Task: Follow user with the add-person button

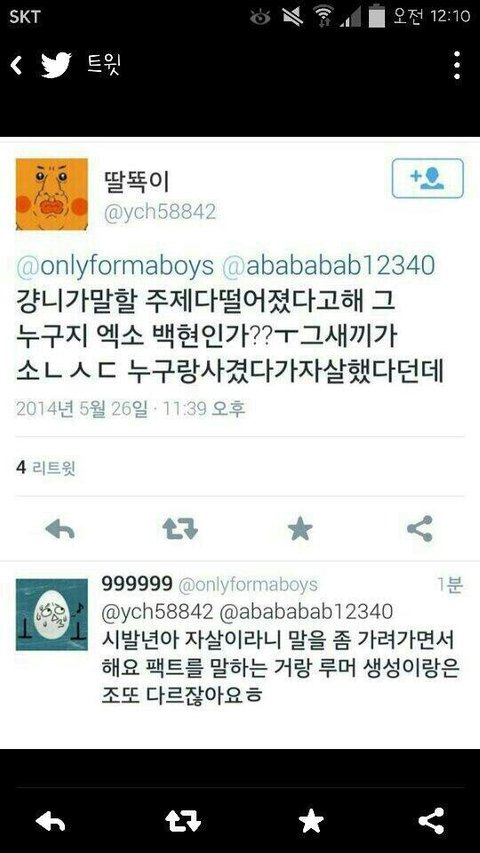Action: 427,178
